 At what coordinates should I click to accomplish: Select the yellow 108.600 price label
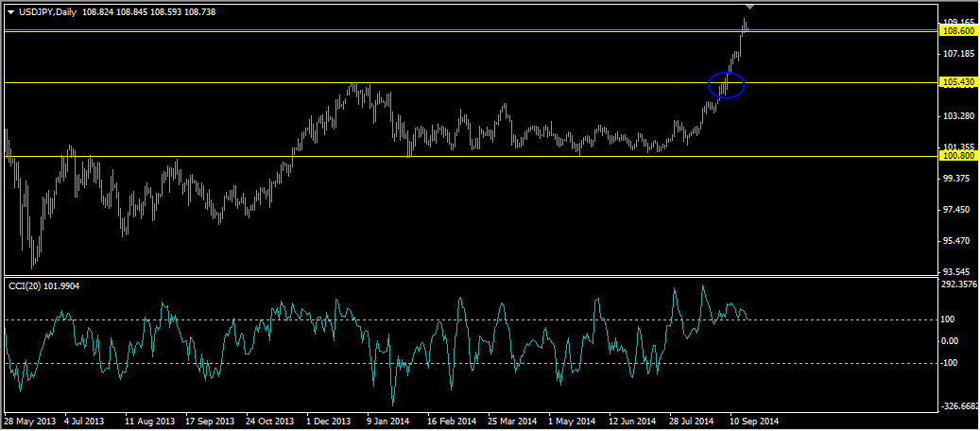(958, 30)
